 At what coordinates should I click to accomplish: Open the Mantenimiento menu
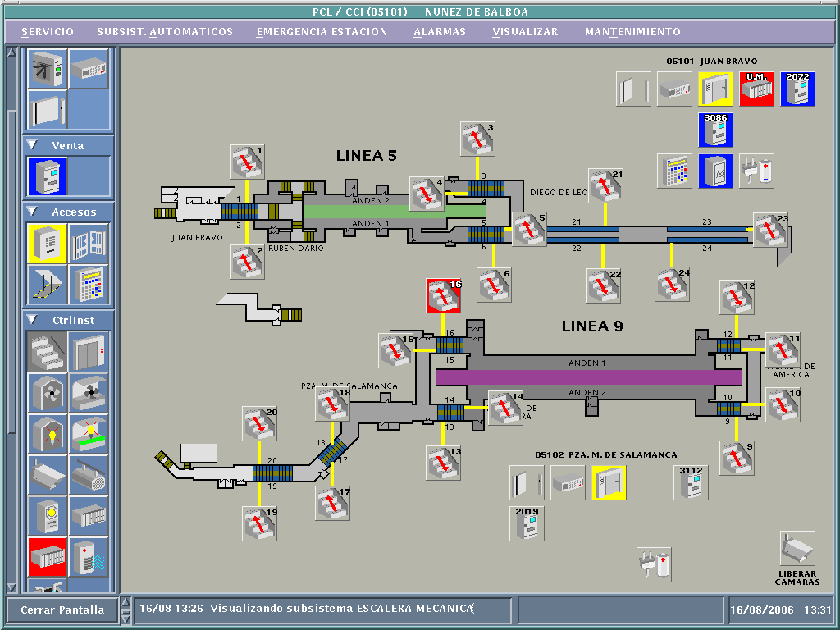(x=632, y=32)
